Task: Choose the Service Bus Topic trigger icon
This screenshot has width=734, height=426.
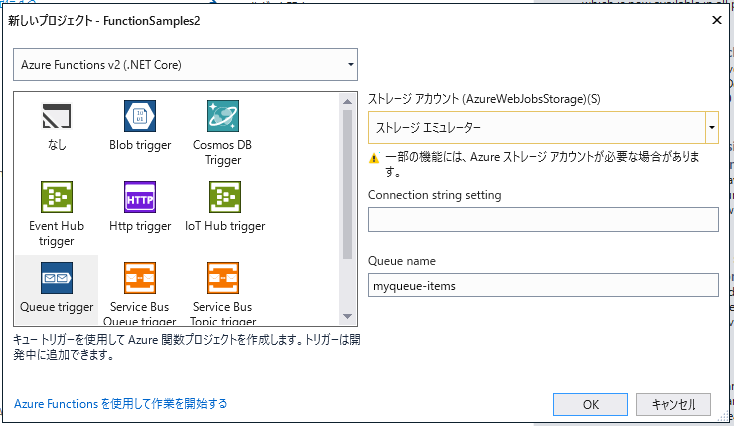Action: click(x=223, y=278)
